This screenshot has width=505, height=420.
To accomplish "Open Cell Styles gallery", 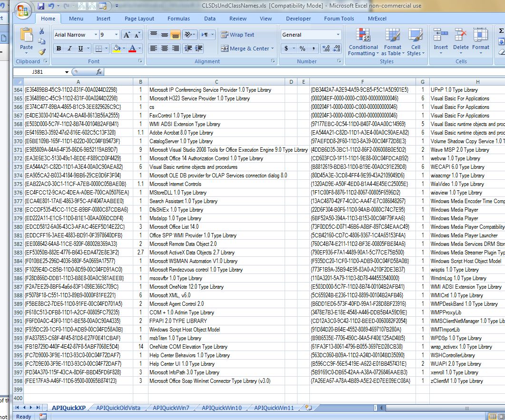I will pyautogui.click(x=416, y=42).
